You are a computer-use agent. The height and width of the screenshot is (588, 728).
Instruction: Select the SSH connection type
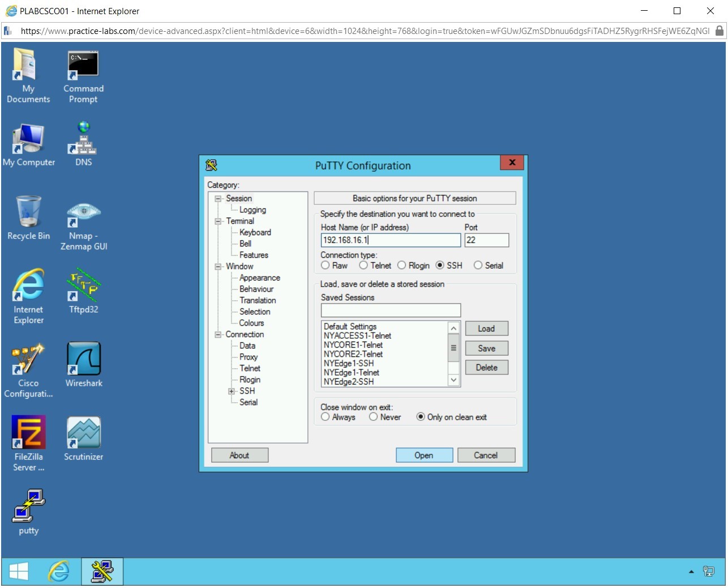[440, 265]
